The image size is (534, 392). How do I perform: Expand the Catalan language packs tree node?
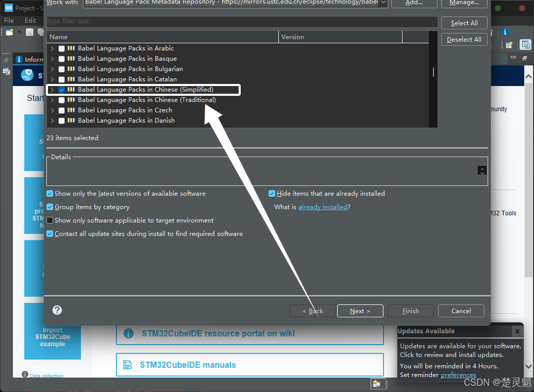coord(52,79)
